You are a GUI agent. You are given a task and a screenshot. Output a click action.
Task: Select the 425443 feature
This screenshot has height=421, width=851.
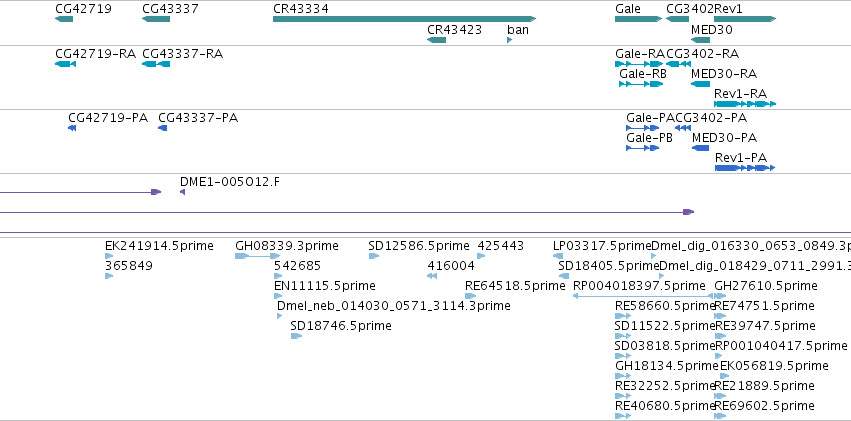coord(481,256)
